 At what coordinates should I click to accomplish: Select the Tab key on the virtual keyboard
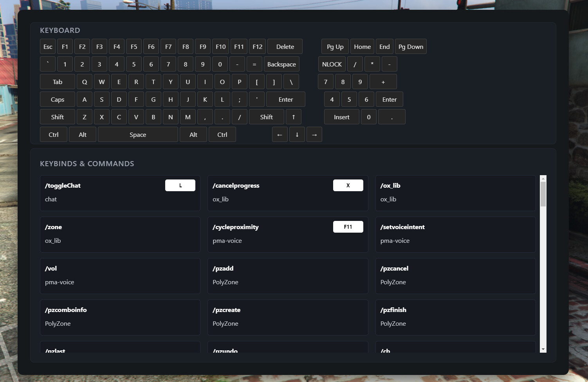57,81
